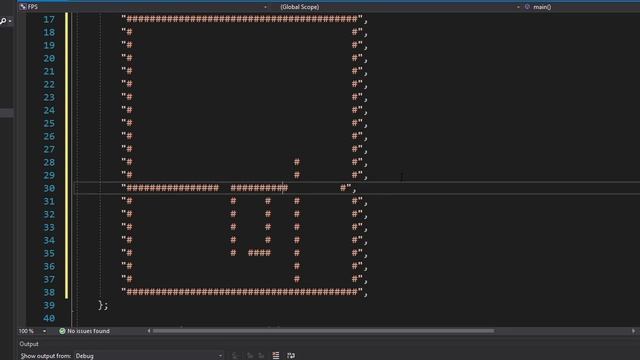Click line number 40 in the gutter
Image resolution: width=640 pixels, height=360 pixels.
click(49, 319)
